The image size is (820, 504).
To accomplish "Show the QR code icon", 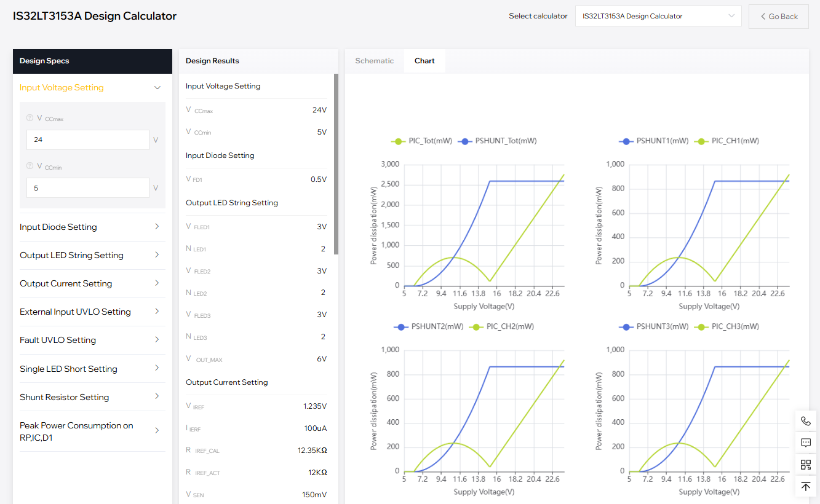I will (806, 465).
